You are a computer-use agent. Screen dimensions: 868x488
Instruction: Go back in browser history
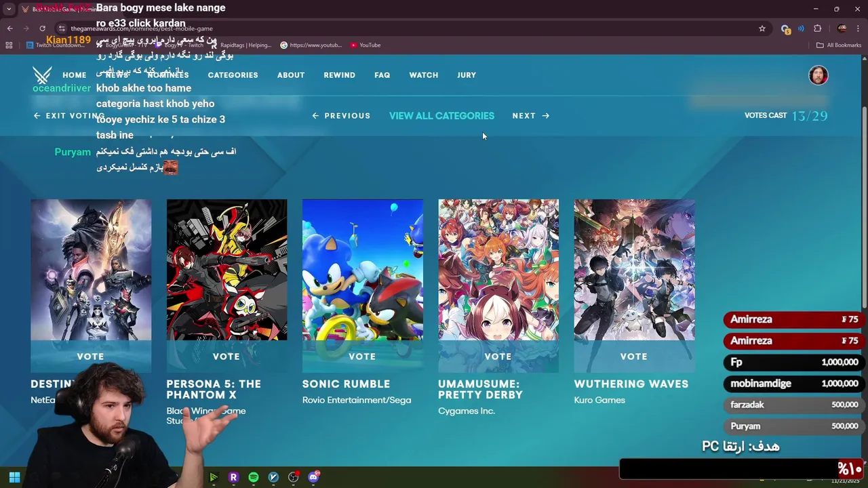pos(9,28)
